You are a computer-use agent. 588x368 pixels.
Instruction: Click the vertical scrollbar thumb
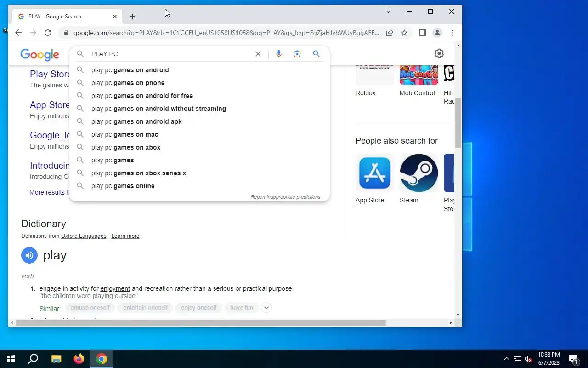[458, 123]
